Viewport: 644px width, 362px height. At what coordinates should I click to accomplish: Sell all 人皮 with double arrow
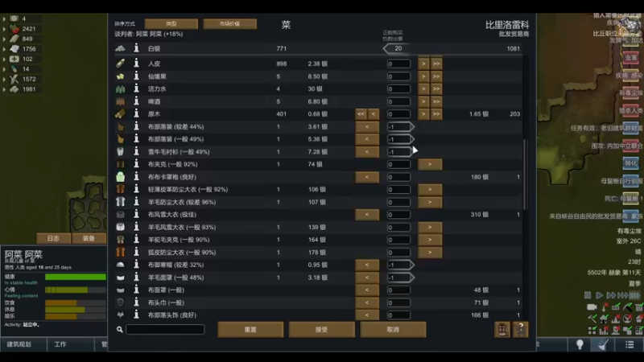point(436,64)
